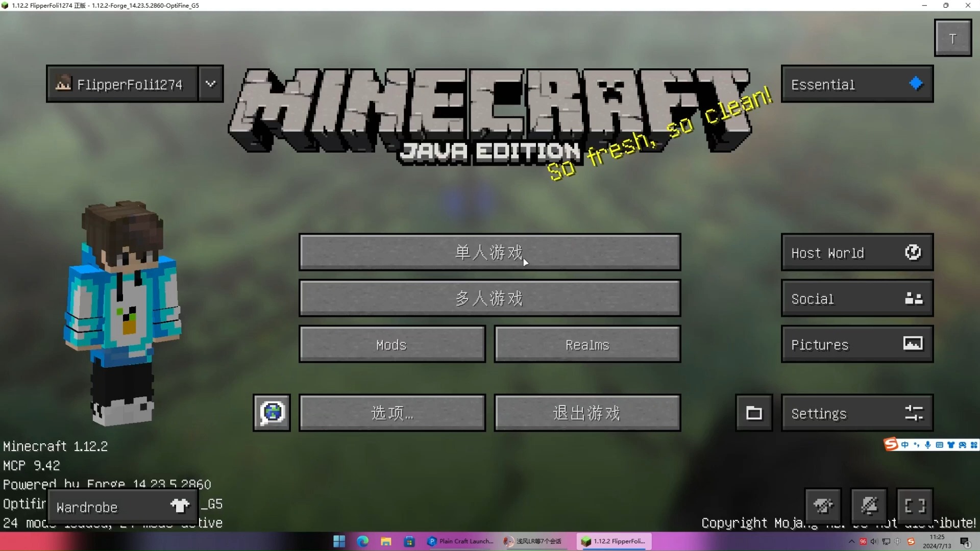Open Sogou soft keyboard icon
The height and width of the screenshot is (551, 980).
click(x=939, y=445)
